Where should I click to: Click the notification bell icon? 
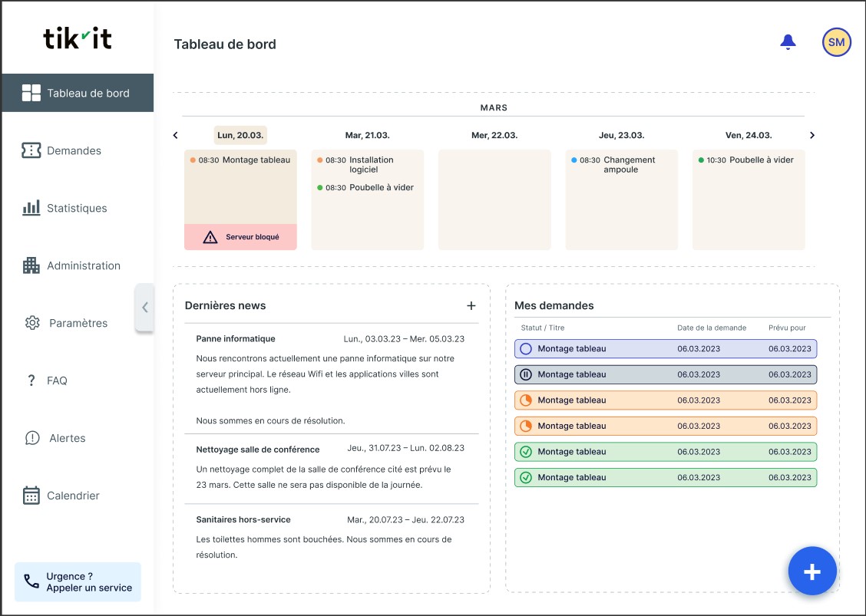click(x=788, y=42)
